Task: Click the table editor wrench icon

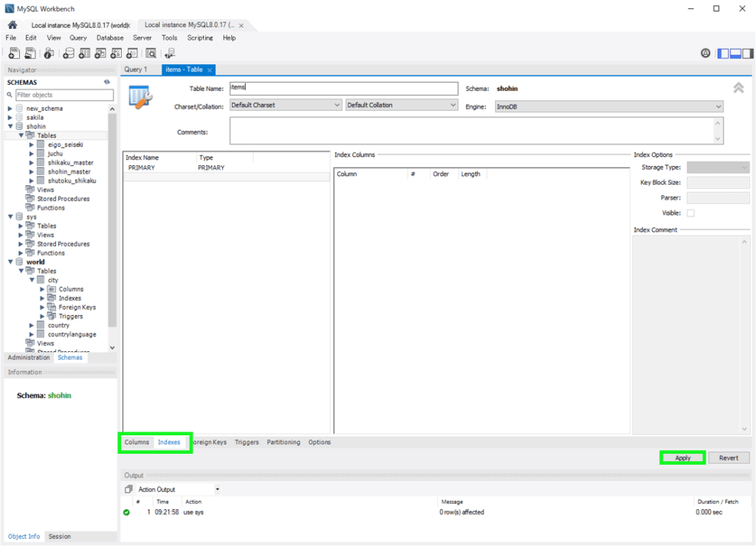Action: (x=140, y=97)
